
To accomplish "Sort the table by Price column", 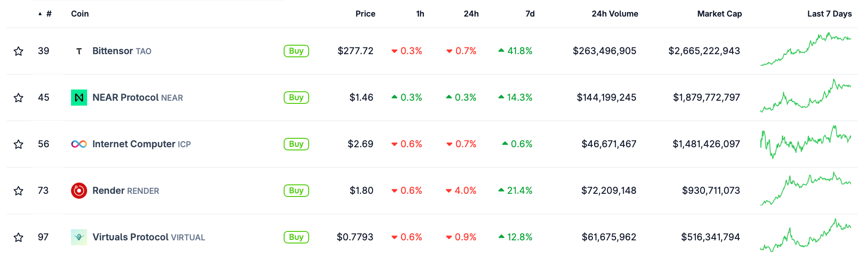I will 365,14.
